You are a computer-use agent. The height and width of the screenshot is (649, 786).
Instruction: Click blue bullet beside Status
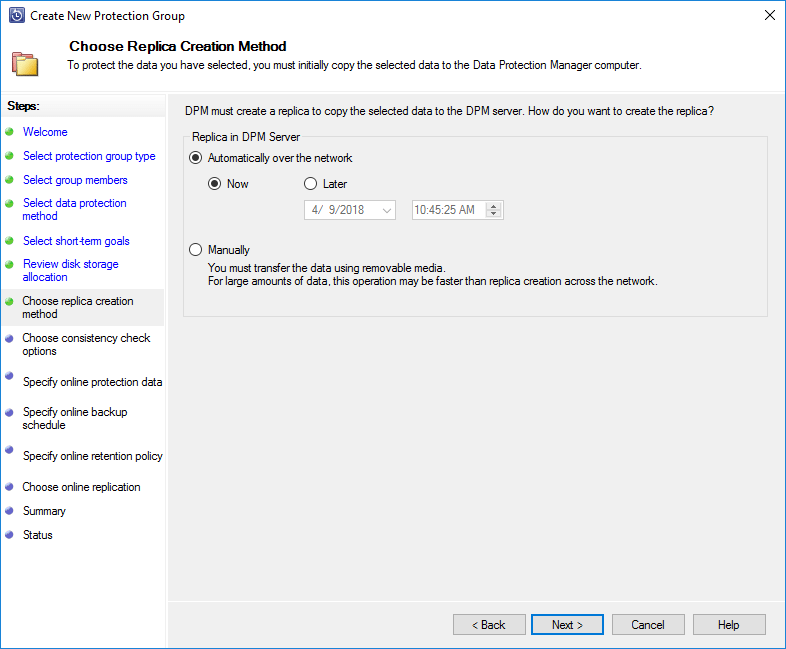click(9, 535)
